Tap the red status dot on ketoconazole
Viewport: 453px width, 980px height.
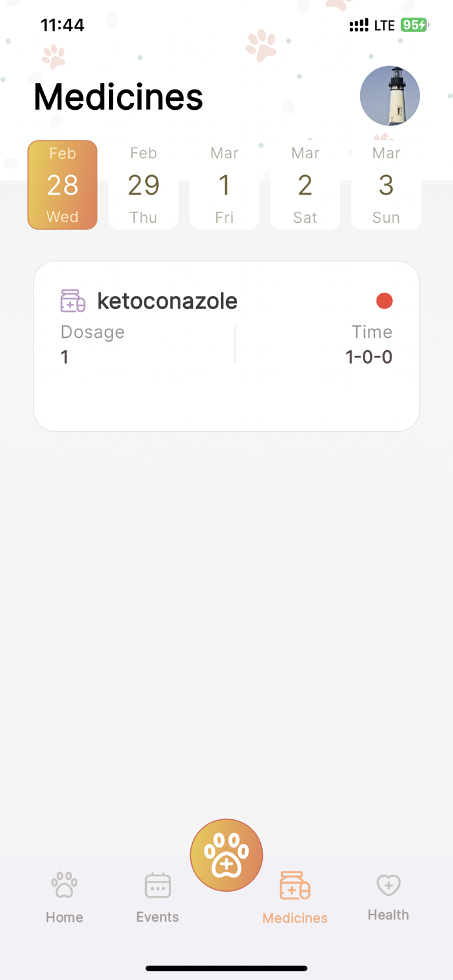click(384, 301)
